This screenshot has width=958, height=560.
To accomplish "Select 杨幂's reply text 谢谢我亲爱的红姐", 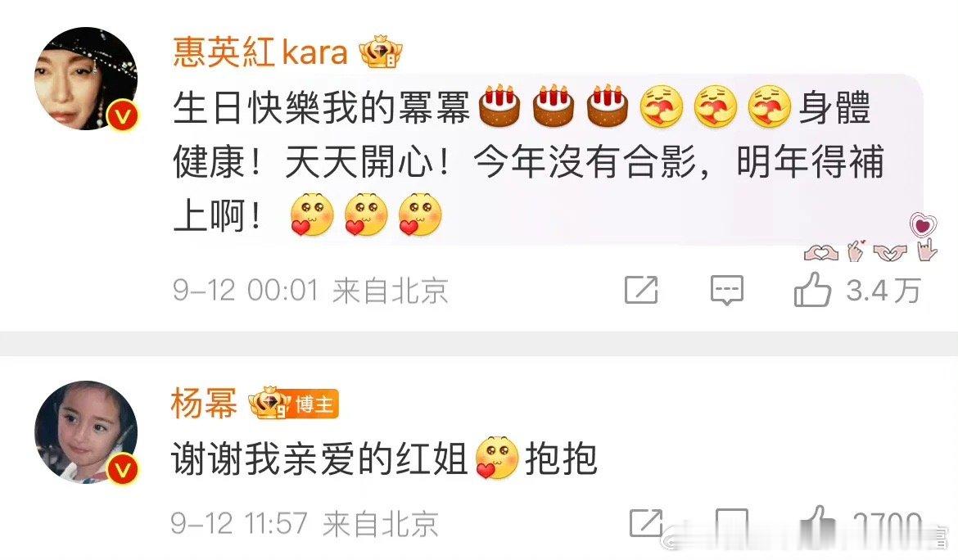I will point(319,458).
